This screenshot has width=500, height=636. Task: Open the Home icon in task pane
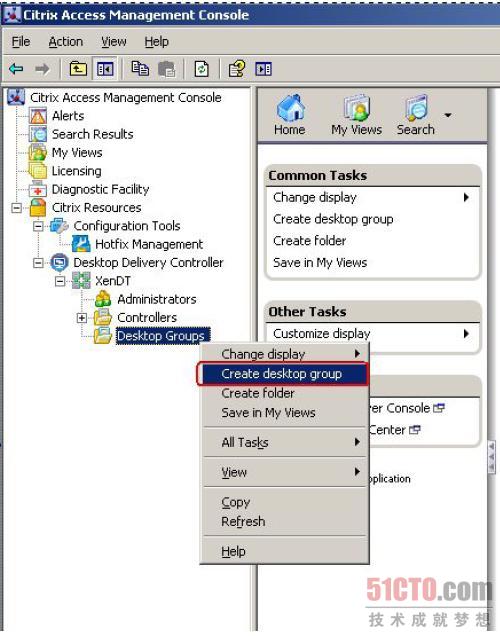tap(290, 115)
